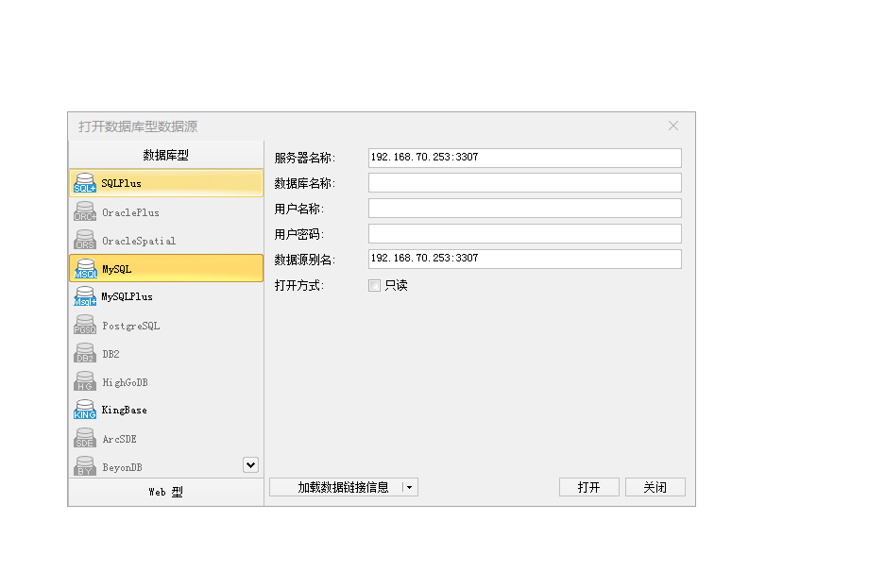Select the SQLPlus database icon
This screenshot has height=588, width=885.
85,183
